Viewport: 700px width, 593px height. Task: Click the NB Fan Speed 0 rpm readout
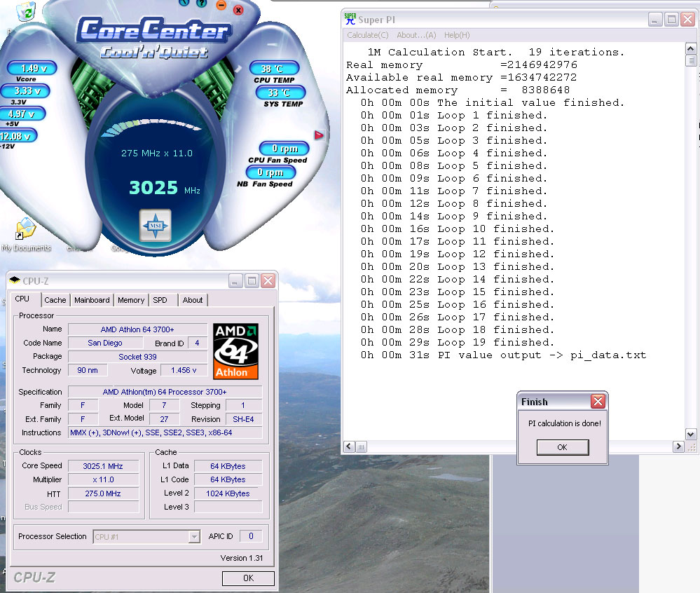tap(270, 172)
